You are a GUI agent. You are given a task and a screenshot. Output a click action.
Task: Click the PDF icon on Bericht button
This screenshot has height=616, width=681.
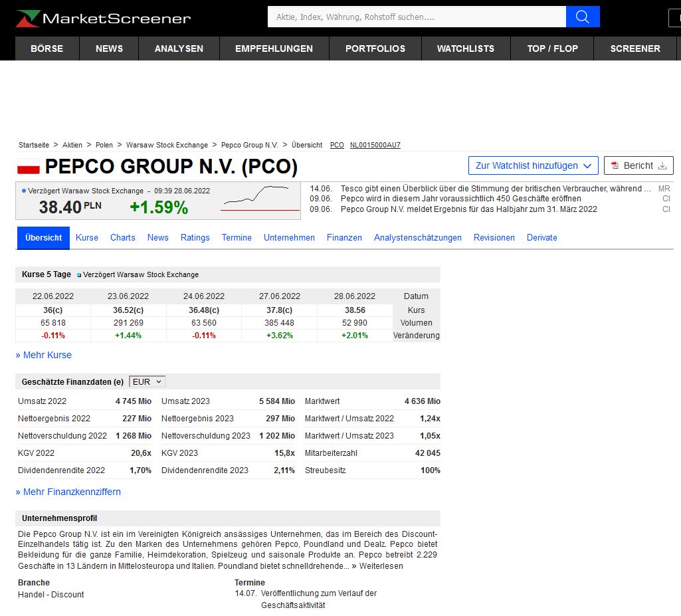tap(615, 165)
